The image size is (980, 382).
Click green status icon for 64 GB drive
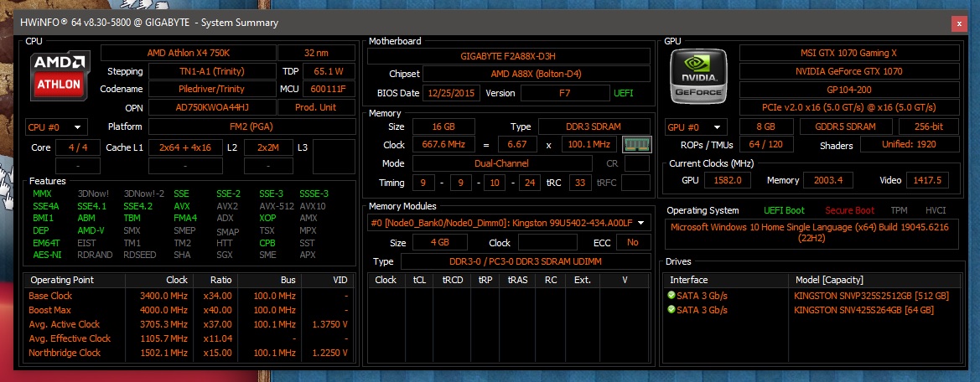671,310
